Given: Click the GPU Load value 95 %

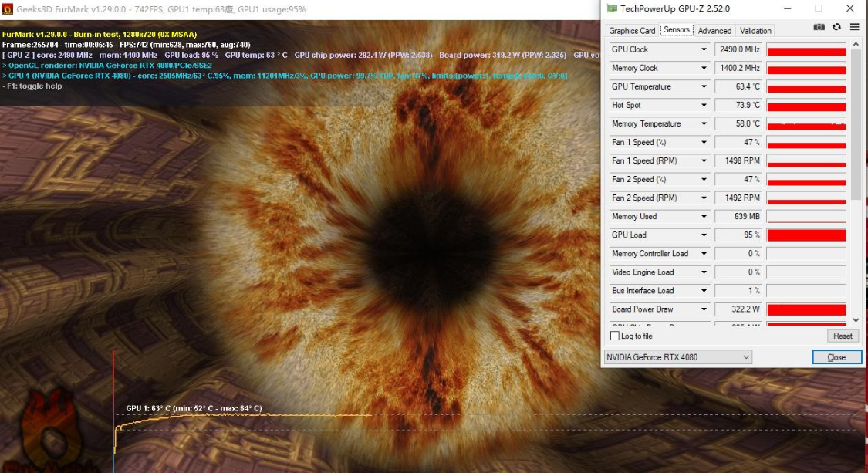Looking at the screenshot, I should click(738, 235).
